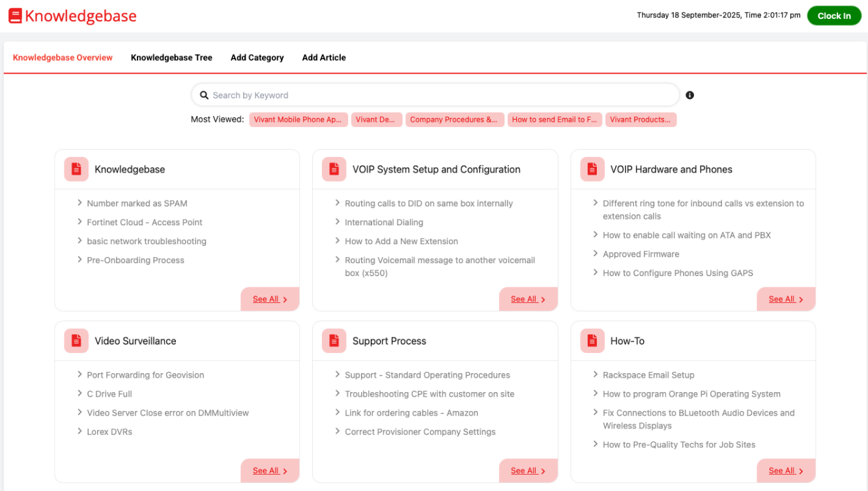The image size is (868, 491).
Task: Open the Knowledgebase Tree tab
Action: click(171, 57)
